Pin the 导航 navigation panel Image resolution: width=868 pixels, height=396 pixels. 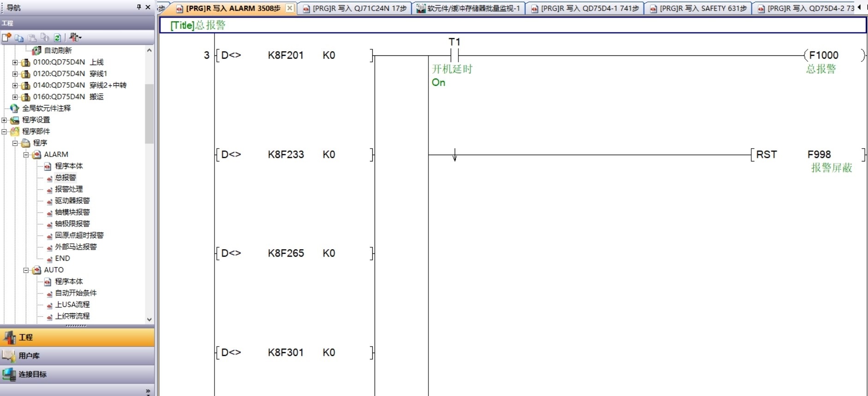139,7
